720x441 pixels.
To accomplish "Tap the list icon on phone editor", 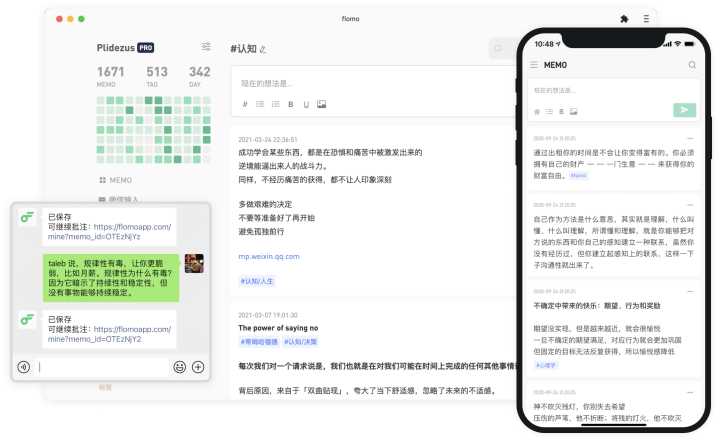I will [549, 112].
